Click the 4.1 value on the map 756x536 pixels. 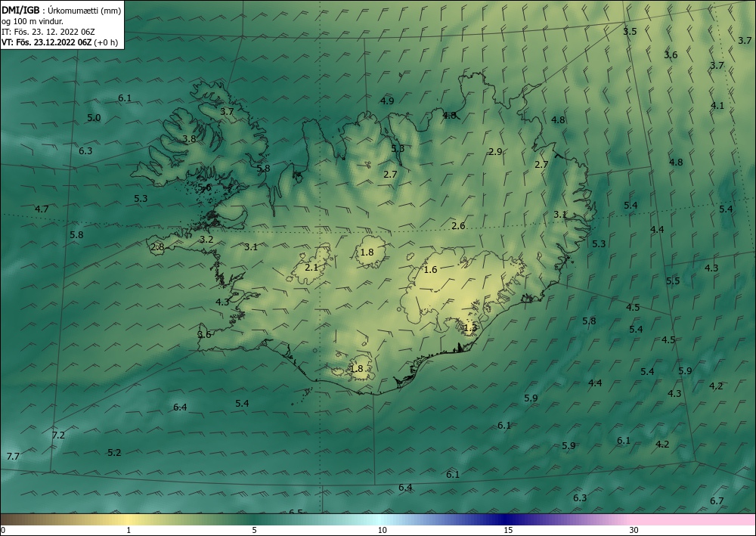[x=717, y=106]
